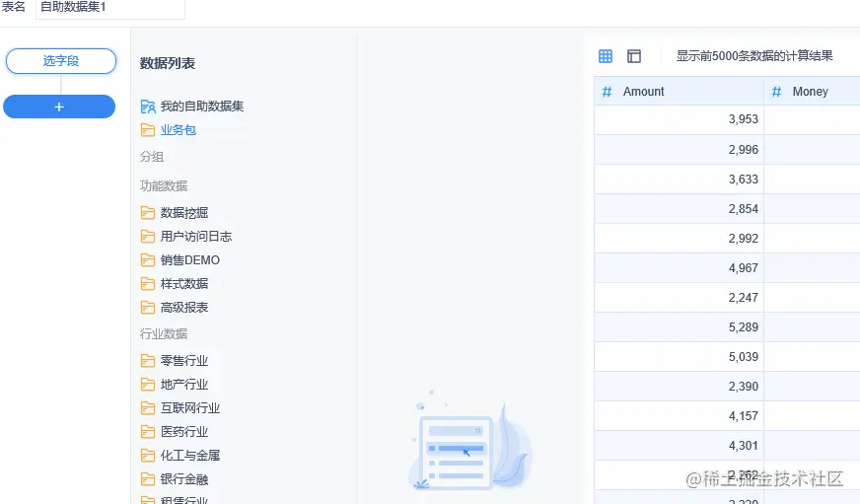The image size is (860, 504).
Task: Click the 分组 label
Action: (x=151, y=157)
